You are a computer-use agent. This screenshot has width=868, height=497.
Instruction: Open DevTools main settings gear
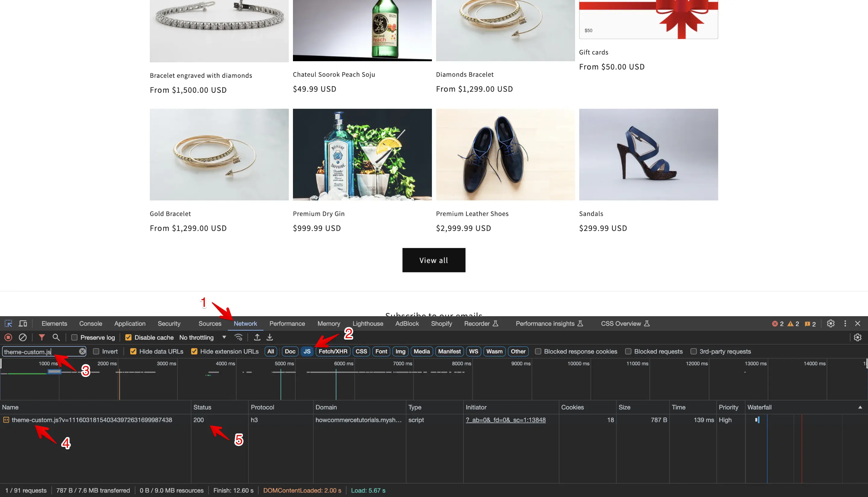(830, 323)
